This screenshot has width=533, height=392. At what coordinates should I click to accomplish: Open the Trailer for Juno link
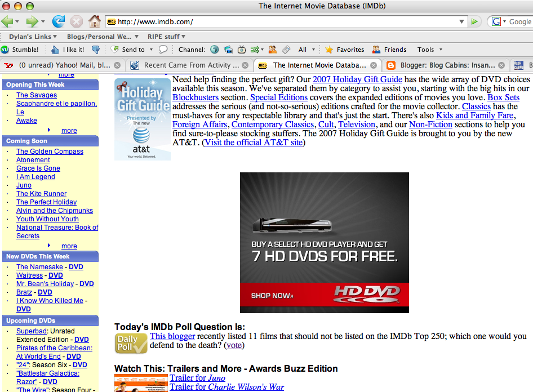click(198, 378)
